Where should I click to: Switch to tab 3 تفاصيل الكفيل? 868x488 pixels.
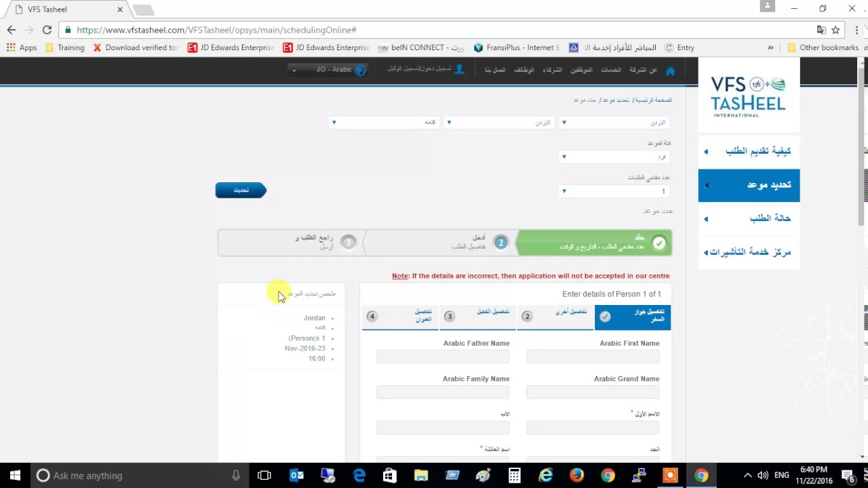(478, 317)
